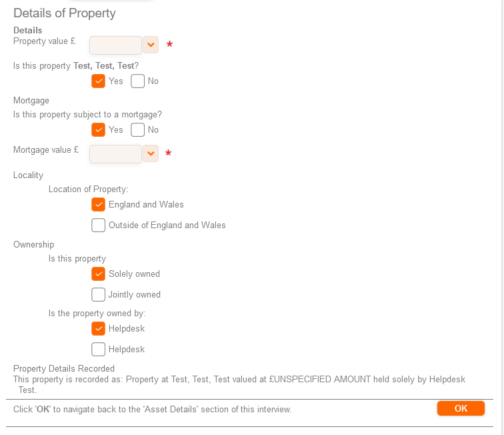Select Yes for subject to a mortgage
Image resolution: width=504 pixels, height=435 pixels.
pos(99,130)
